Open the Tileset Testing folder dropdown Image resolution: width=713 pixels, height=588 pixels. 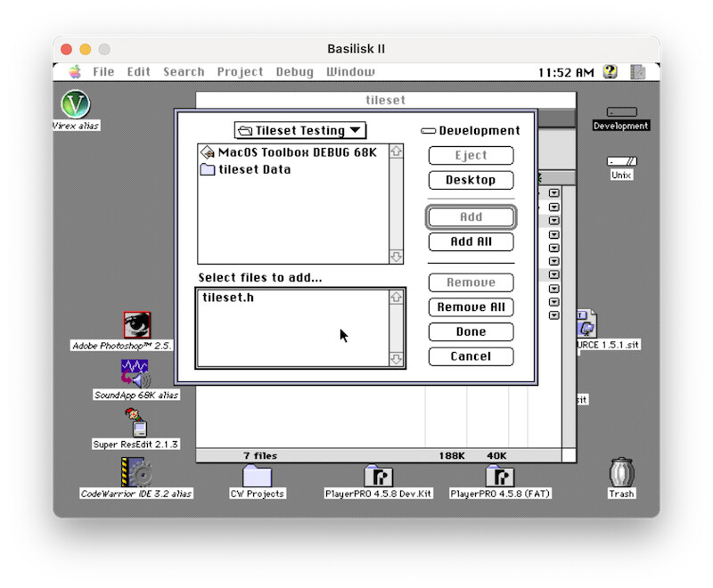coord(300,130)
